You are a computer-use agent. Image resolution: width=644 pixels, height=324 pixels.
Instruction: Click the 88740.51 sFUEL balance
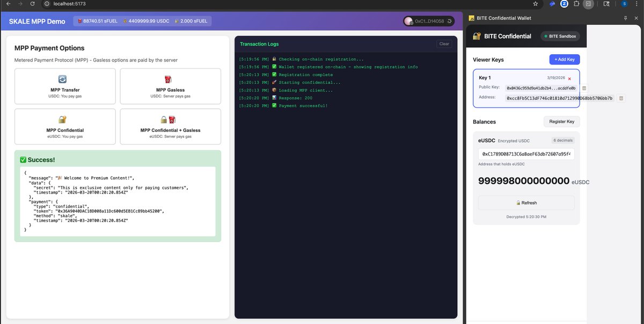coord(98,21)
